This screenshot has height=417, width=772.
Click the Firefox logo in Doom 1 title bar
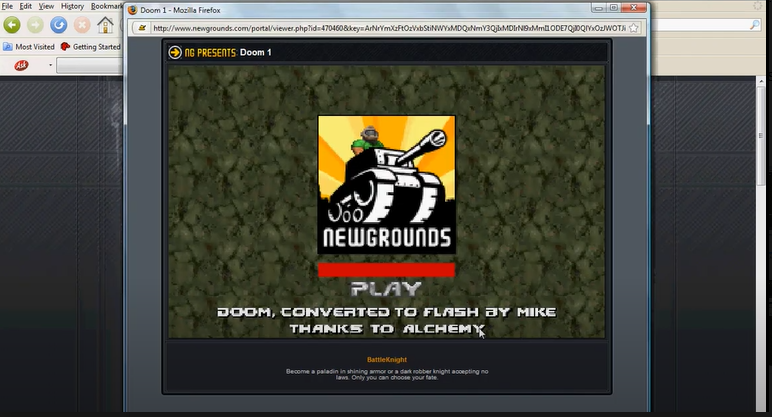click(132, 10)
